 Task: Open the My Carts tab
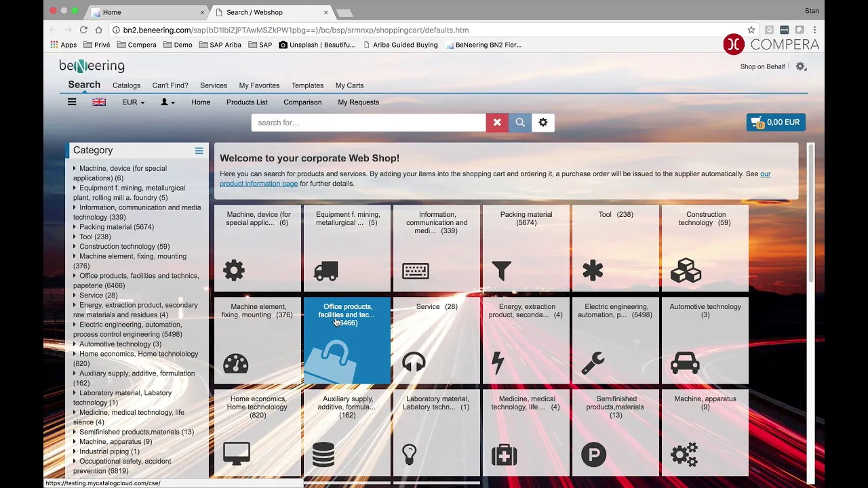(350, 85)
